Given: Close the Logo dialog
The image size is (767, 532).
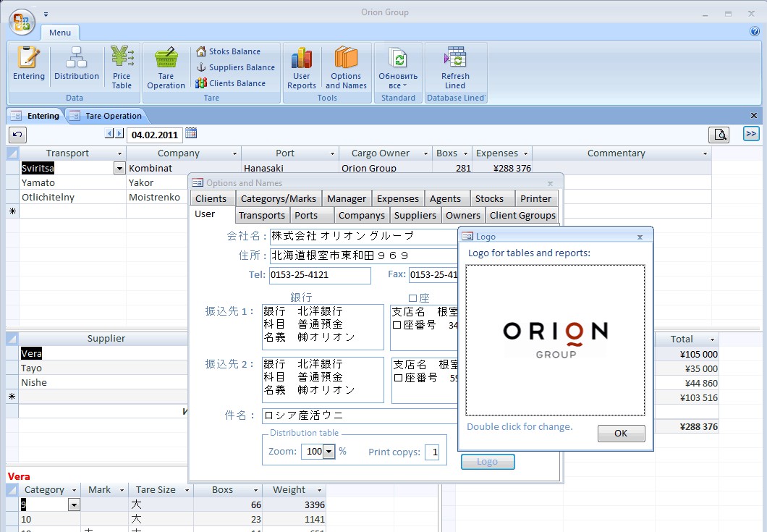Looking at the screenshot, I should click(x=640, y=237).
